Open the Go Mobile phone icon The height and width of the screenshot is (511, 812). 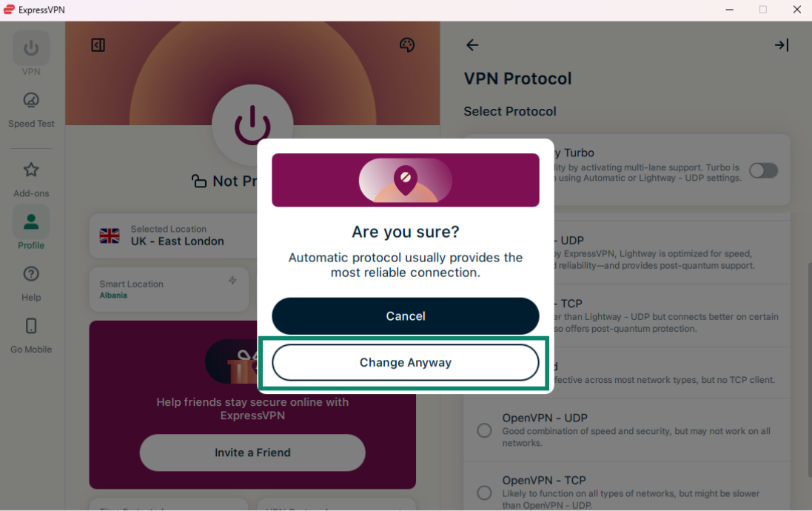[31, 326]
